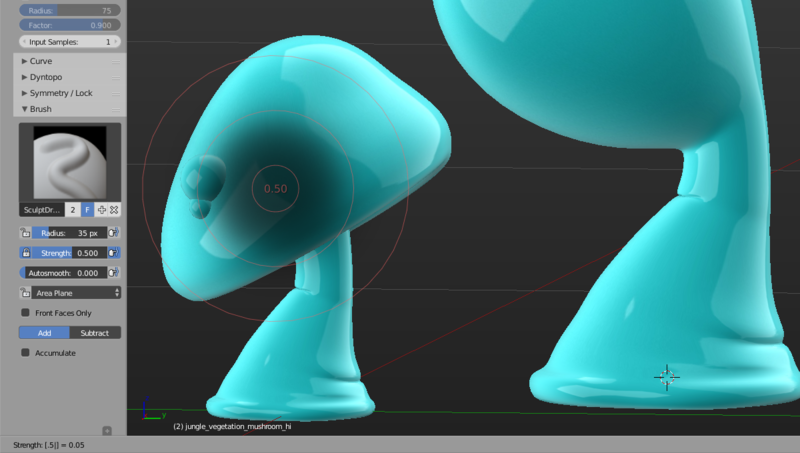
Task: Toggle the Area Plane lock icon
Action: pos(25,293)
